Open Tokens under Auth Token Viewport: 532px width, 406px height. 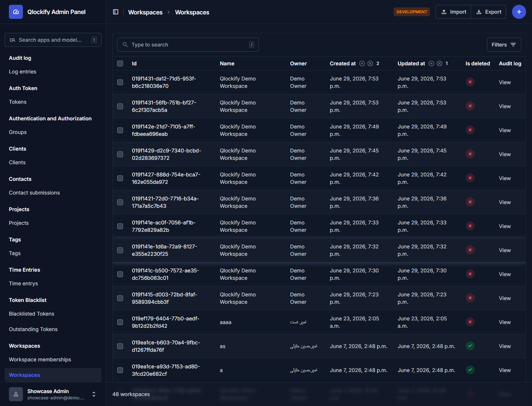(x=18, y=102)
